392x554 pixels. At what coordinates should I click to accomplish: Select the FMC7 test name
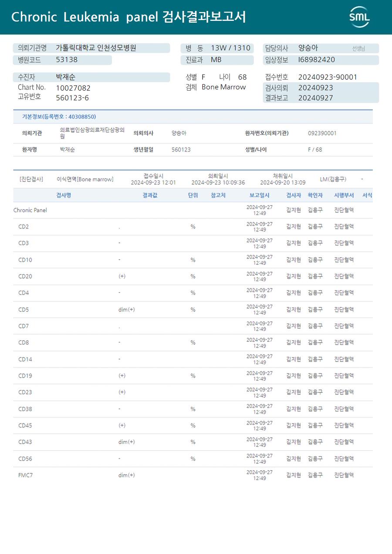[26, 475]
